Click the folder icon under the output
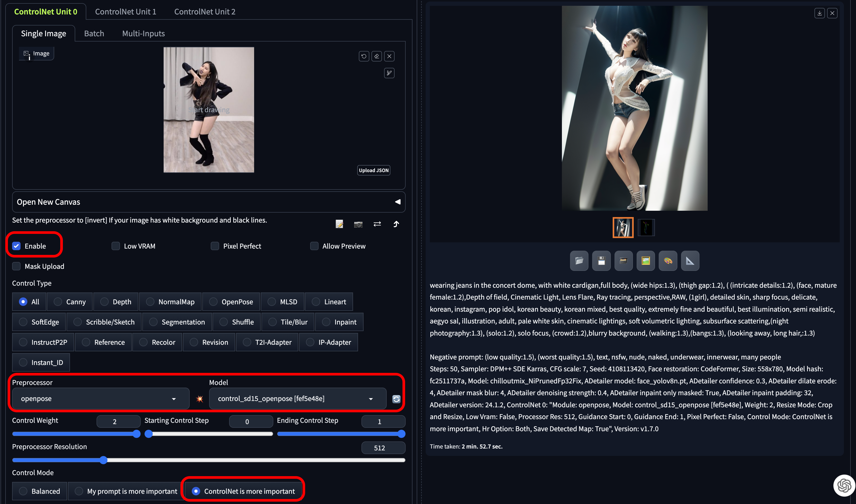This screenshot has width=856, height=504. click(x=579, y=261)
